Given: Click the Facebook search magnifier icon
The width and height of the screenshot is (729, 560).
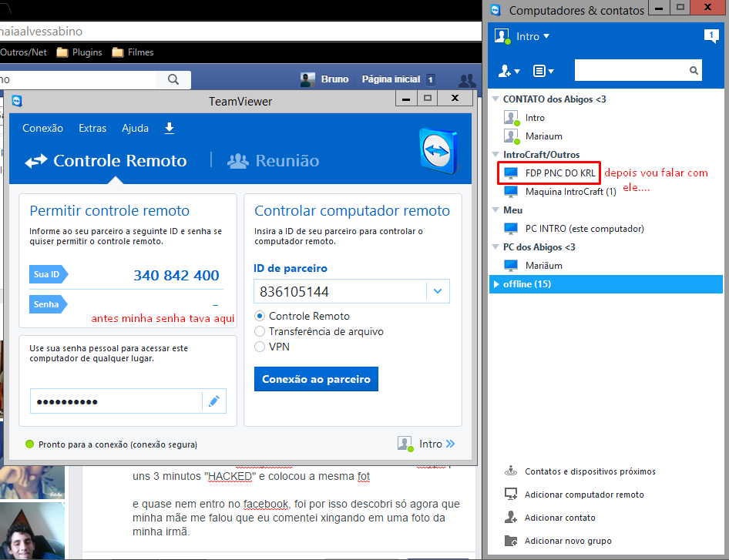Looking at the screenshot, I should tap(173, 79).
